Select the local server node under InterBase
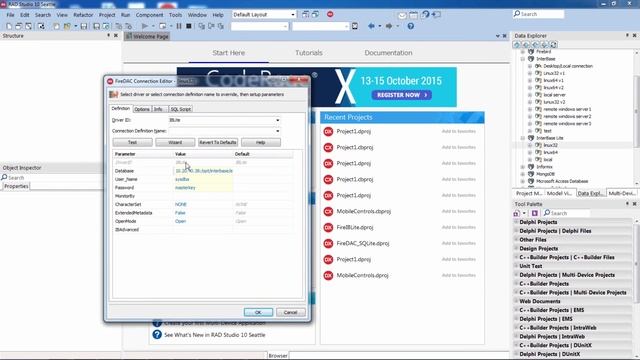This screenshot has height=360, width=640. click(554, 95)
